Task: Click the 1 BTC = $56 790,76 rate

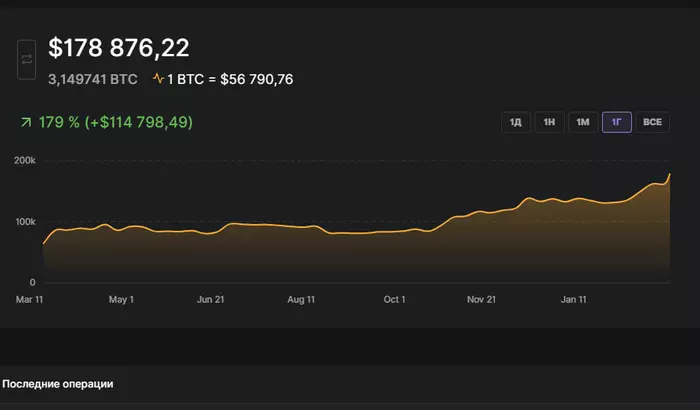Action: 230,79
